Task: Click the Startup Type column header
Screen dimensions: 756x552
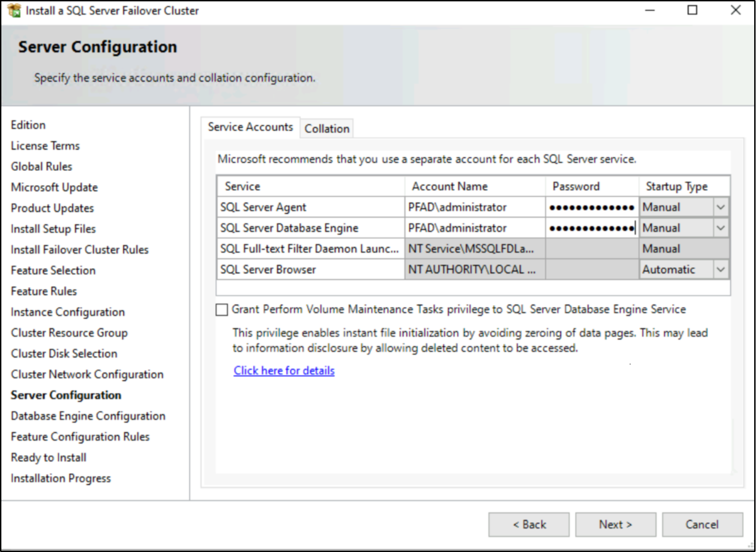Action: 684,187
